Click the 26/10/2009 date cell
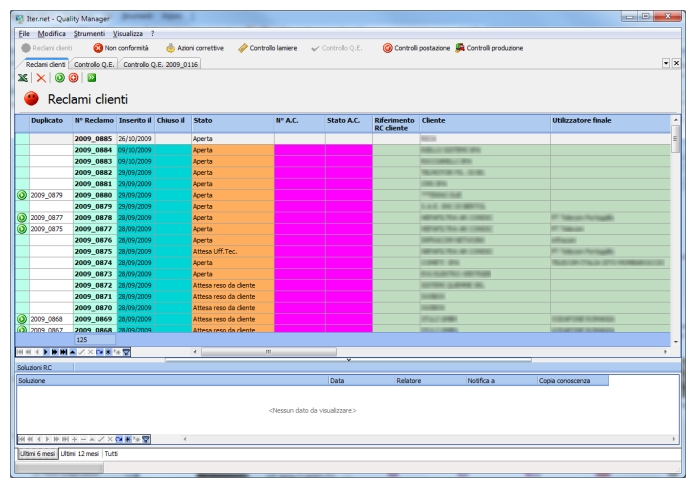The height and width of the screenshot is (488, 696). (135, 139)
